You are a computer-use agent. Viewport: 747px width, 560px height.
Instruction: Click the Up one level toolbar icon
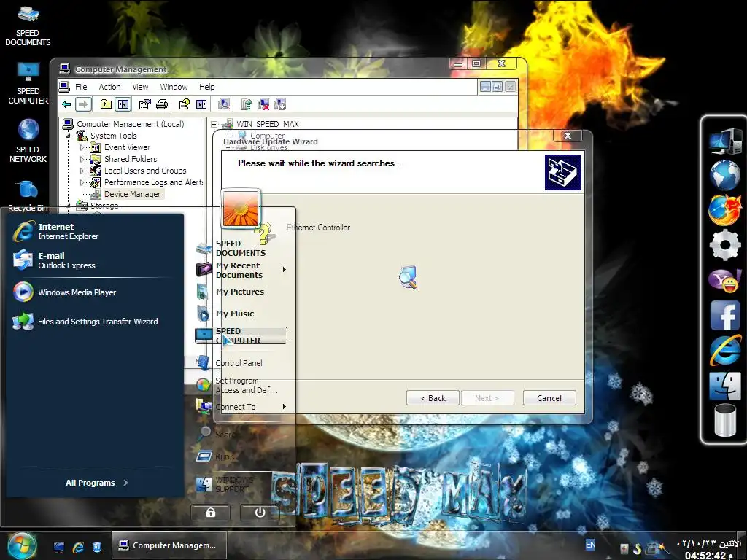pos(106,104)
